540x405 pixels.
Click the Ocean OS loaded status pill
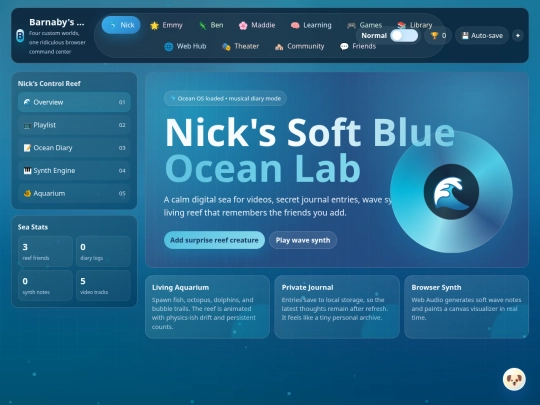click(225, 98)
